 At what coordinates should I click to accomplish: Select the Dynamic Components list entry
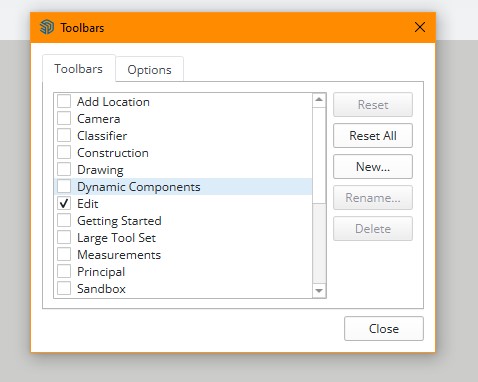coord(183,187)
